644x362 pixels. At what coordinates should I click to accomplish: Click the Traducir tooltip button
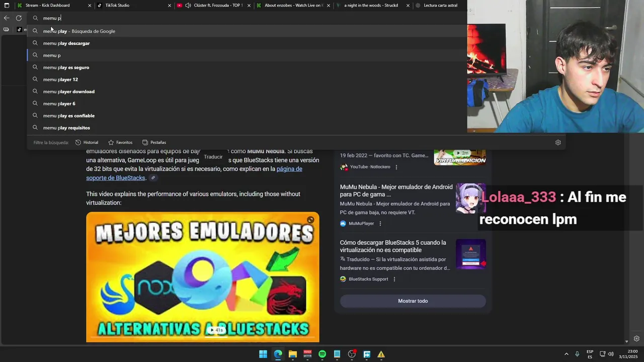coord(213,157)
